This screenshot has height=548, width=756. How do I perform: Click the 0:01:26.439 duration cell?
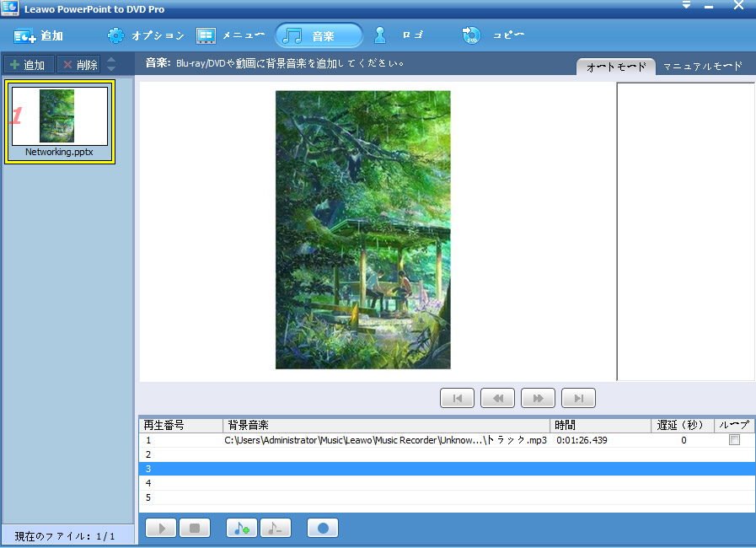(582, 440)
